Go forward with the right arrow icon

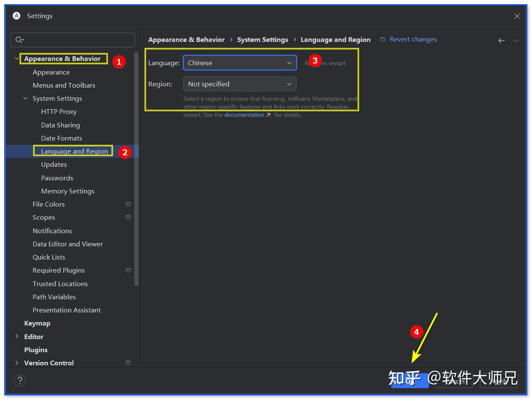coord(515,41)
